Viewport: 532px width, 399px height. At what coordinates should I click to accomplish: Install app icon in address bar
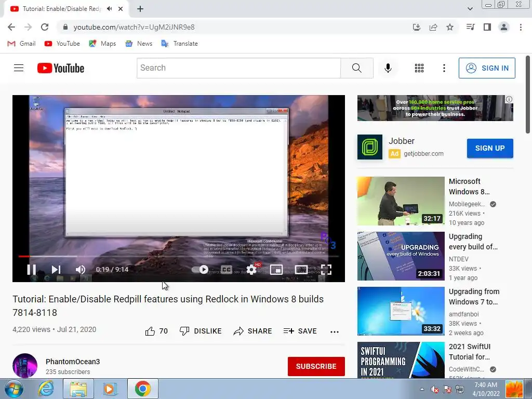pos(416,27)
